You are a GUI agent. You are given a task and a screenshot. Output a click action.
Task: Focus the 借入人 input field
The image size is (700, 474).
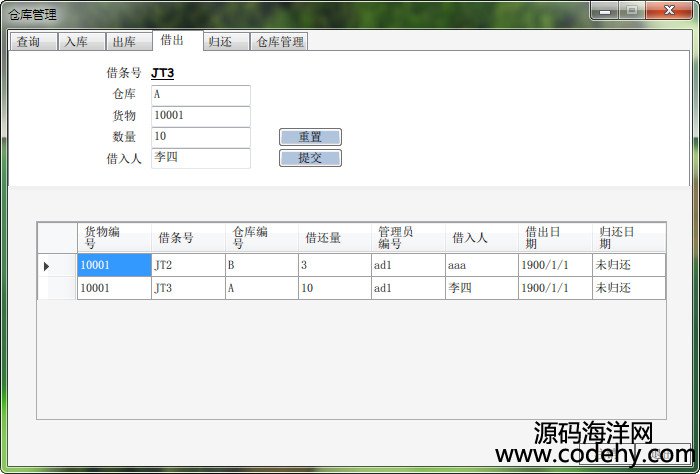201,158
